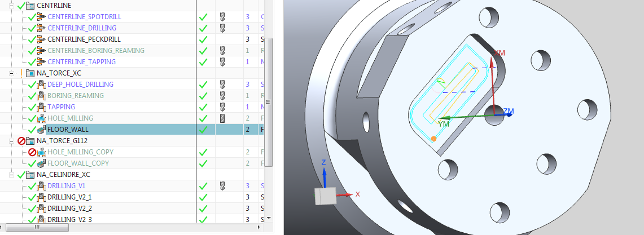644x235 pixels.
Task: Click the HOLE_MILLING operation icon
Action: [40, 118]
